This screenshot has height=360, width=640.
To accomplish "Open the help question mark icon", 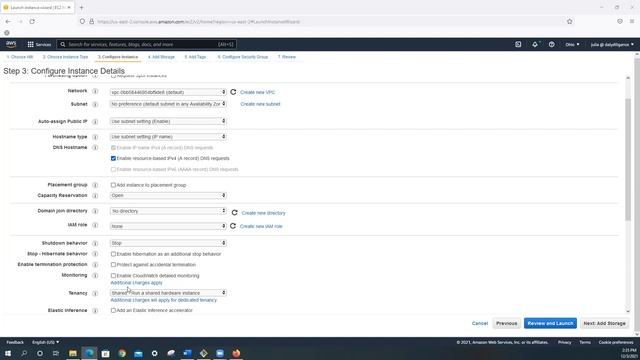I will pos(551,44).
